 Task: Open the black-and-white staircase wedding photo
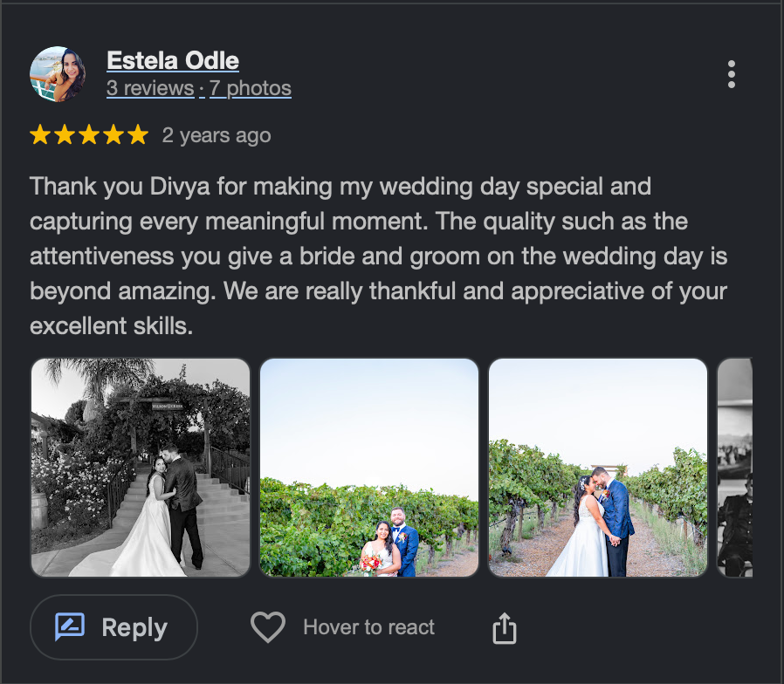point(141,467)
